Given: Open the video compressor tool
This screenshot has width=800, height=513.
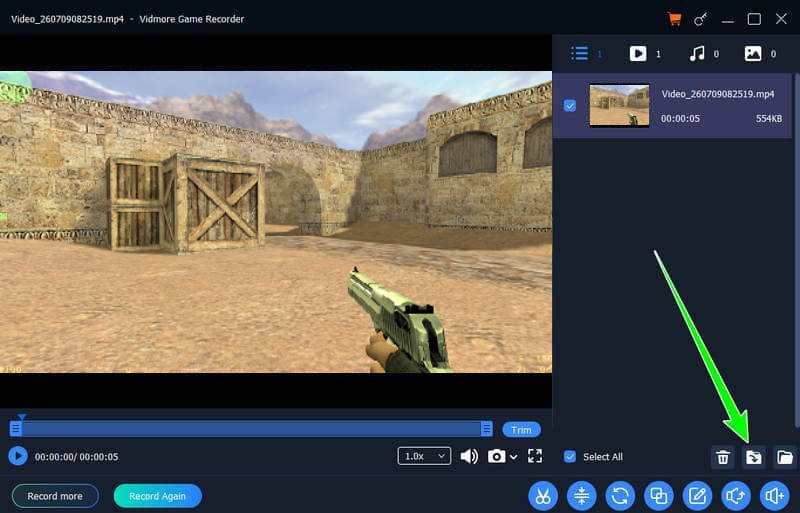Looking at the screenshot, I should pos(582,496).
